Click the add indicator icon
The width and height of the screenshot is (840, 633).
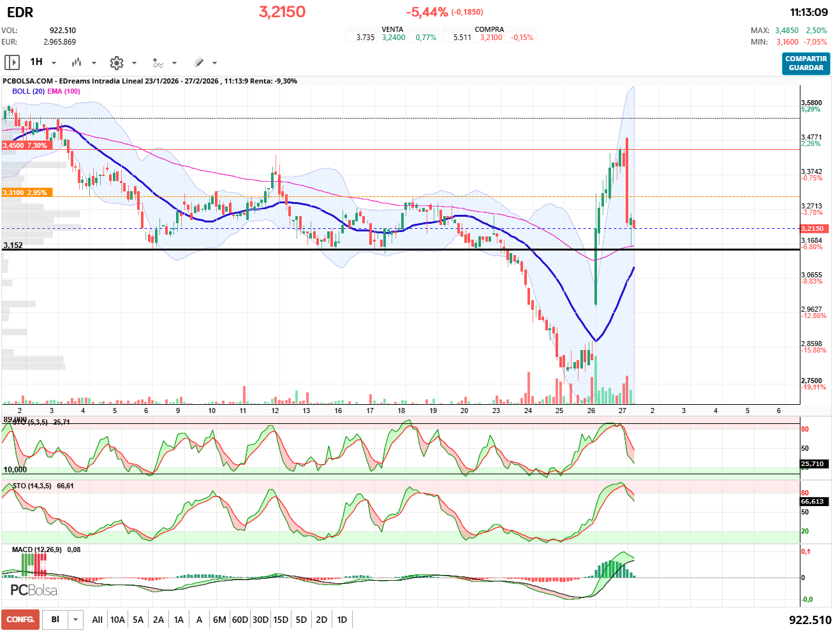tap(158, 62)
